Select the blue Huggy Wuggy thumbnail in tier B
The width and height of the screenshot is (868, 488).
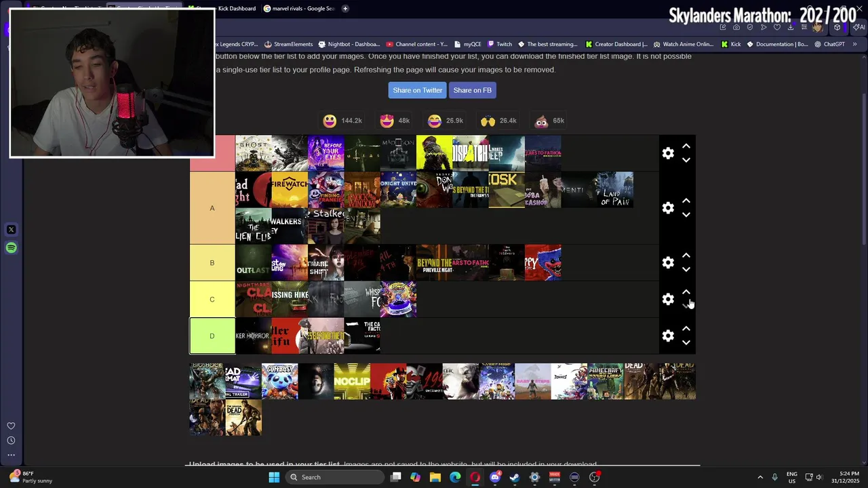point(542,263)
